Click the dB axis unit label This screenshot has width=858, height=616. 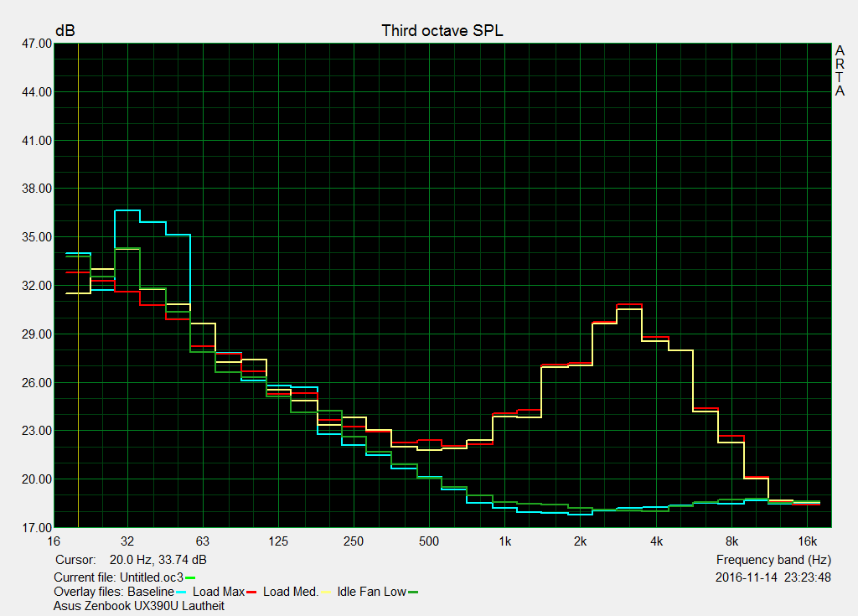click(x=65, y=31)
